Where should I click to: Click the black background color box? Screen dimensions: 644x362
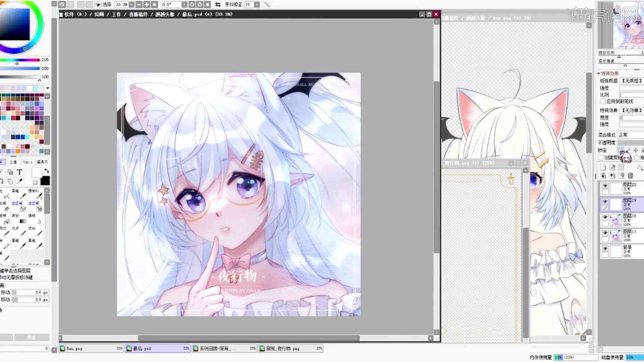[45, 181]
